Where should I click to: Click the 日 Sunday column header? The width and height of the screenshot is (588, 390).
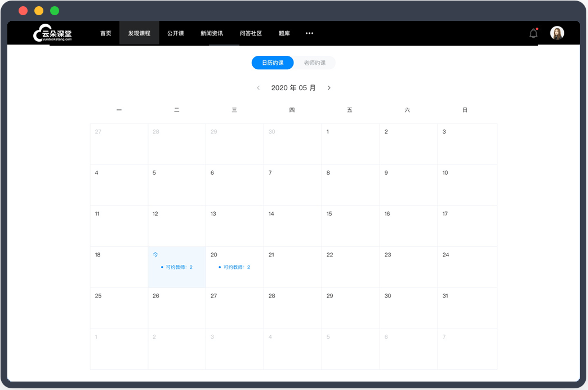pyautogui.click(x=465, y=110)
